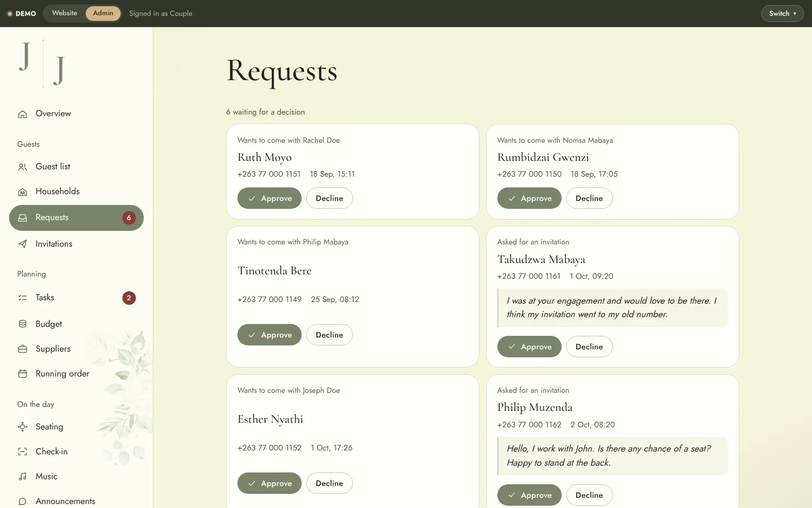The width and height of the screenshot is (812, 508).
Task: Approve Esther Nyathi's request
Action: [x=270, y=484]
